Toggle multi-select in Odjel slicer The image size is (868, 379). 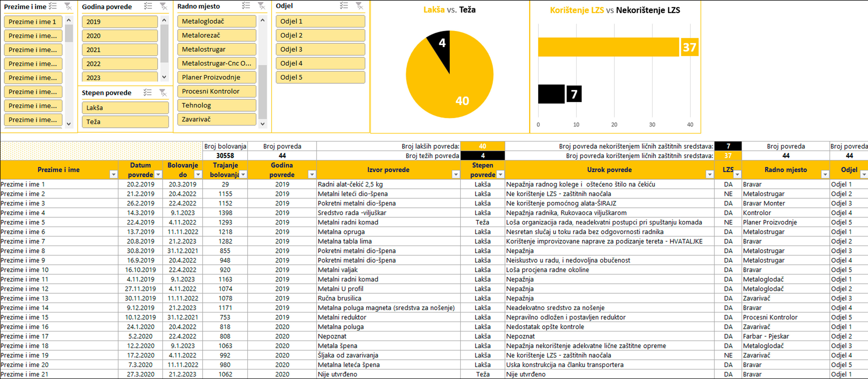344,5
